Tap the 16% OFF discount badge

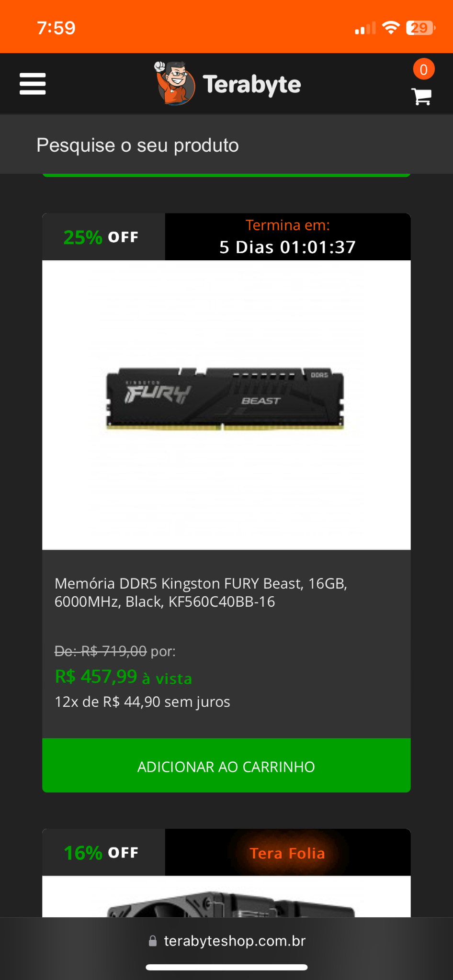pos(101,853)
